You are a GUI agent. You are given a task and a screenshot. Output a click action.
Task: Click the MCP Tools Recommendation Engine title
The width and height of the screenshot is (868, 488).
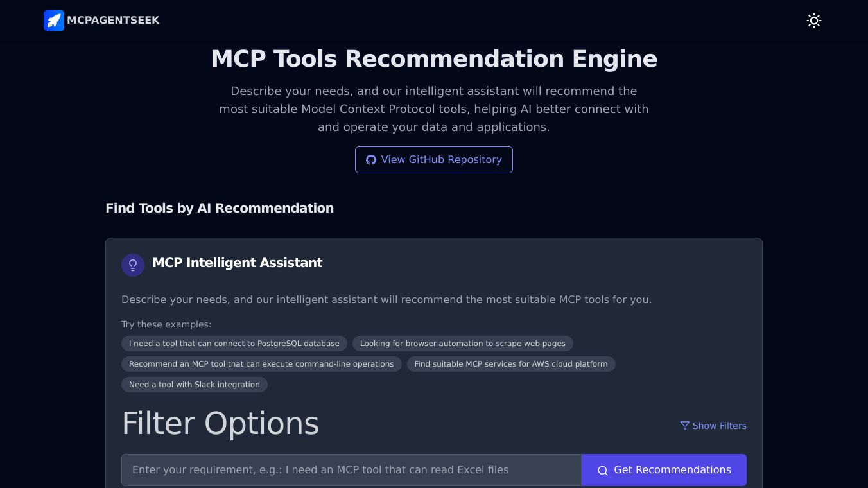pos(434,59)
